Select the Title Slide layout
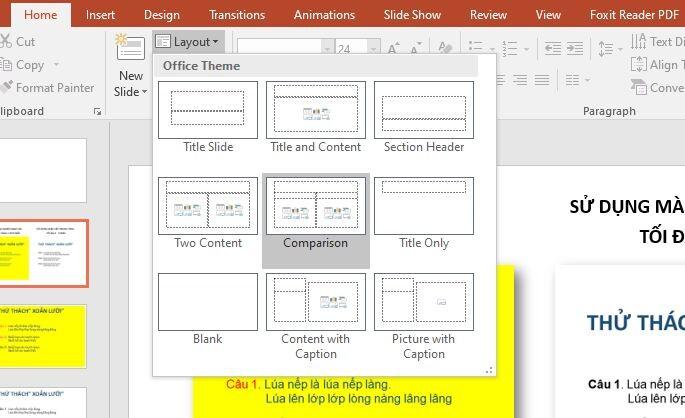This screenshot has width=685, height=418. pos(208,117)
